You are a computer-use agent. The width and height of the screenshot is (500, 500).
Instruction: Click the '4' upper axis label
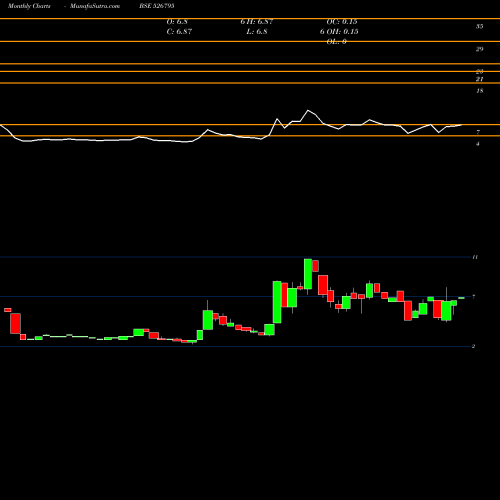(x=478, y=144)
